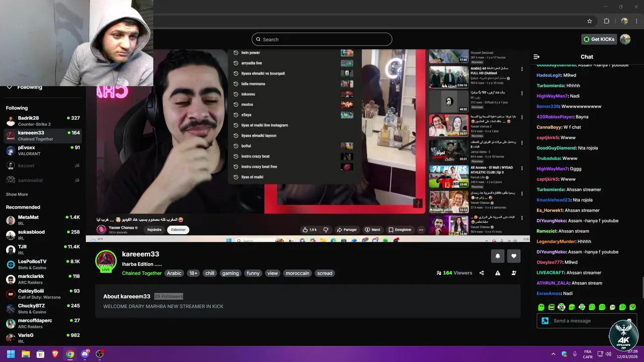Open Badrik28 channel in Following list
644x362 pixels.
pyautogui.click(x=43, y=121)
